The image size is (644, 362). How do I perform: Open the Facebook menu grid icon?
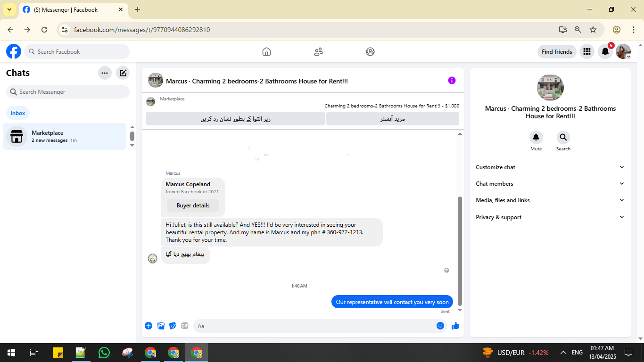pos(586,52)
